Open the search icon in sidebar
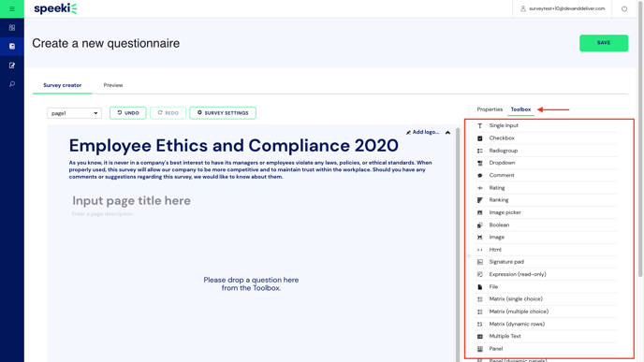This screenshot has height=362, width=644. pyautogui.click(x=12, y=84)
